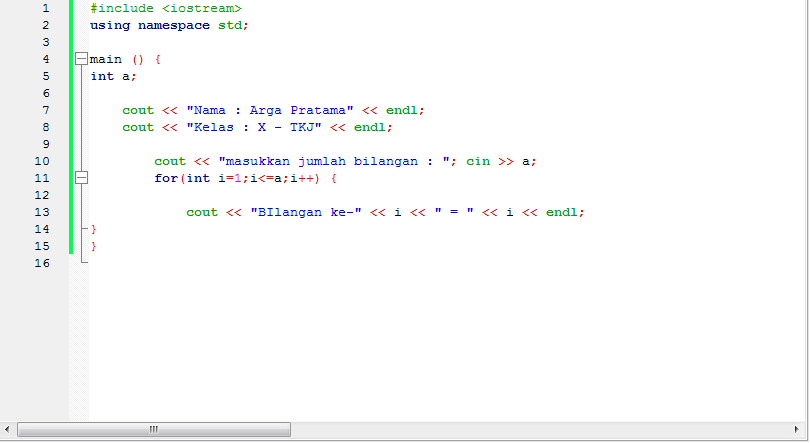Click the closing brace on line 15
Viewport: 810px width, 443px height.
(94, 246)
